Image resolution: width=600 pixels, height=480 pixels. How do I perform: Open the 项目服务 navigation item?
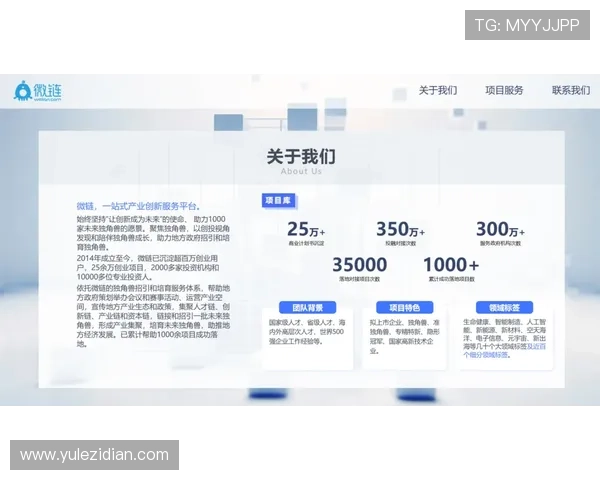point(504,90)
